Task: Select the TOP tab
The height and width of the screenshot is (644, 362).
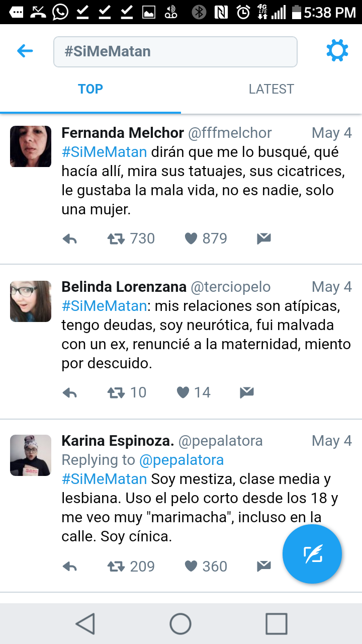Action: [90, 89]
